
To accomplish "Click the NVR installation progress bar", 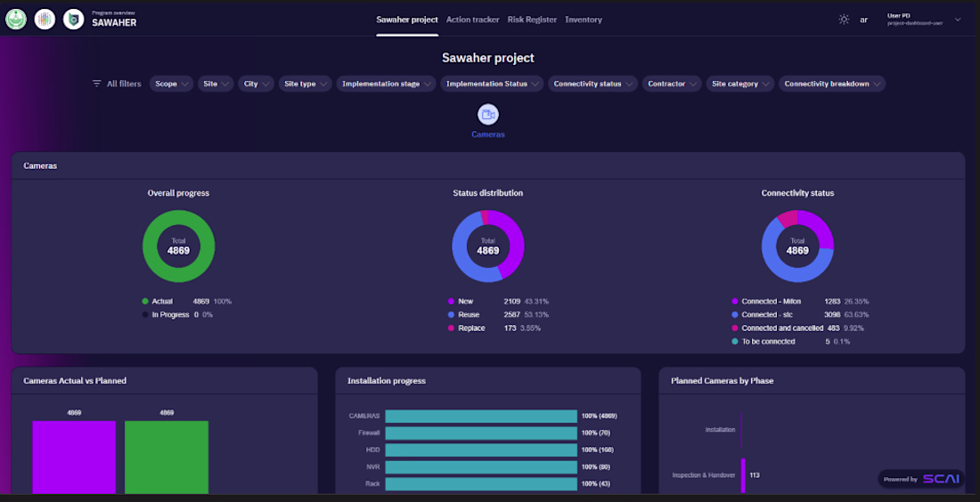I will [480, 467].
